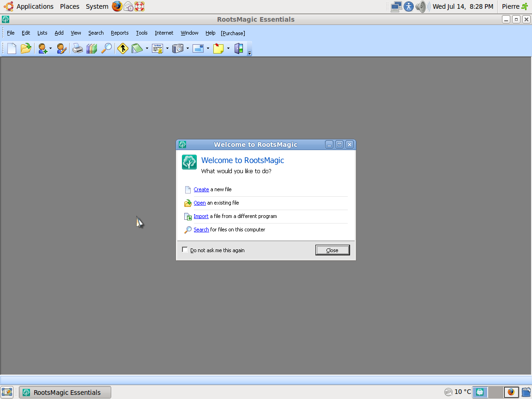The width and height of the screenshot is (532, 399).
Task: Click the camera media toolbar icon
Action: pyautogui.click(x=178, y=48)
